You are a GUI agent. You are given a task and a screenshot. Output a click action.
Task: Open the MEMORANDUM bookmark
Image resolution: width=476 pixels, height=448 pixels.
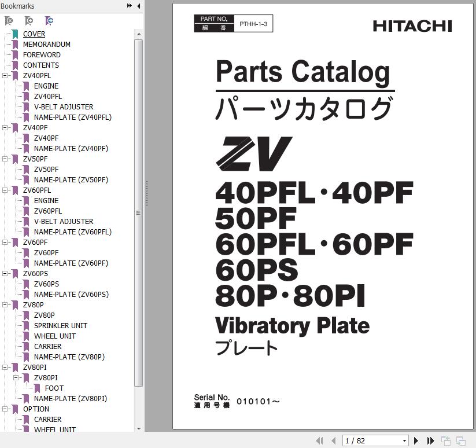(x=47, y=45)
